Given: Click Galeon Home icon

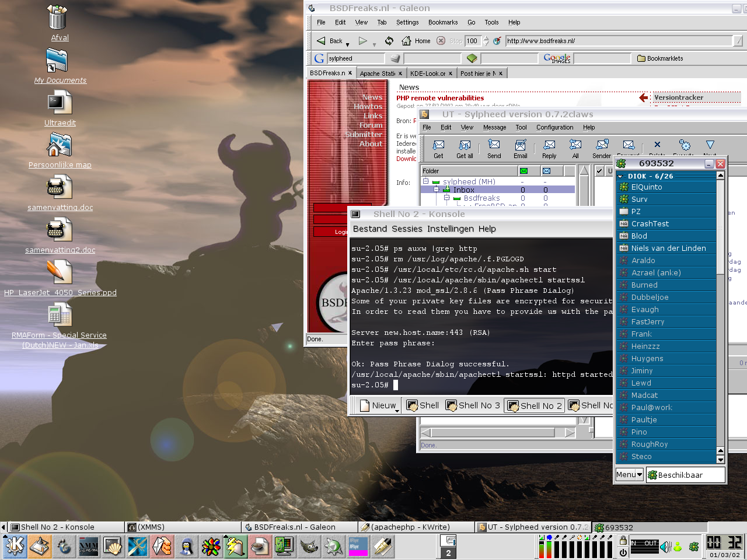Looking at the screenshot, I should (x=406, y=41).
